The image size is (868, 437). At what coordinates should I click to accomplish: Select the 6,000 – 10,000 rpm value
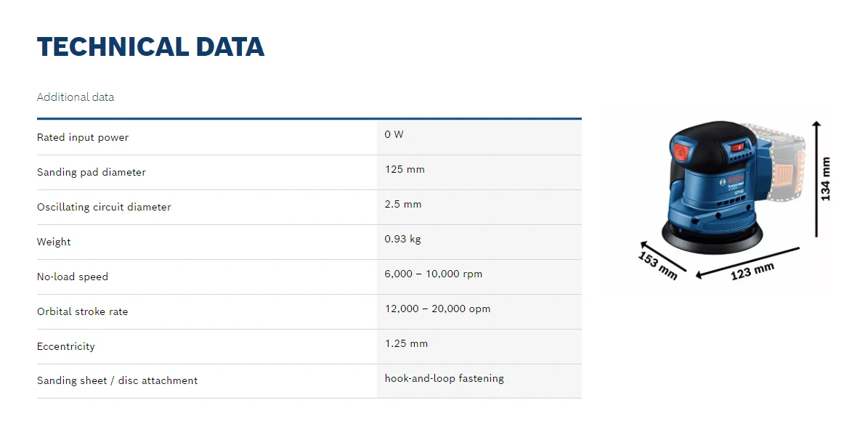(434, 274)
